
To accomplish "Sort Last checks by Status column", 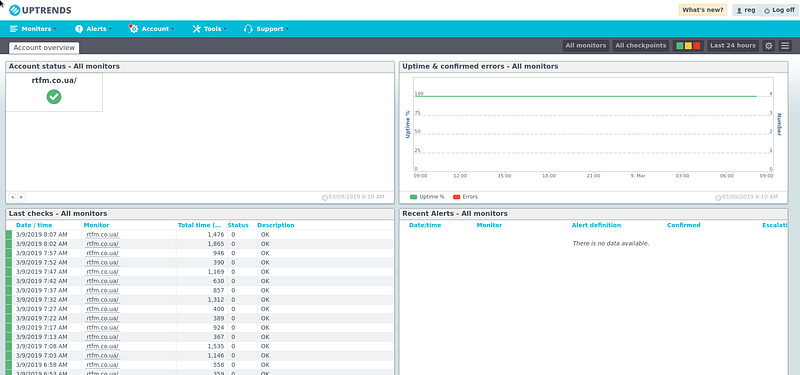I will [238, 225].
